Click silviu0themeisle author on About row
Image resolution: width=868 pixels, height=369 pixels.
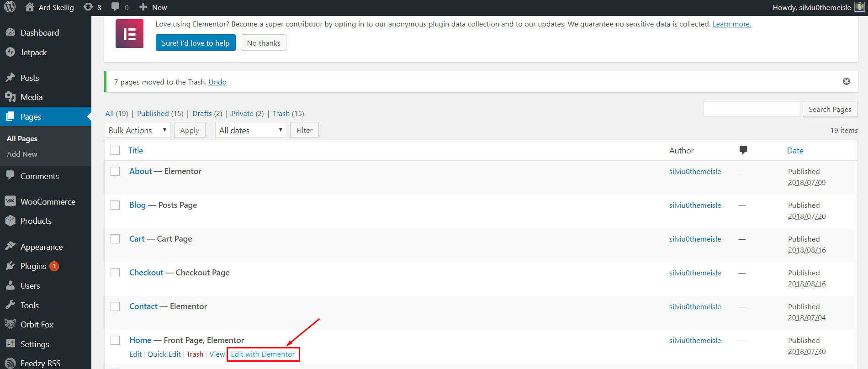(x=695, y=171)
